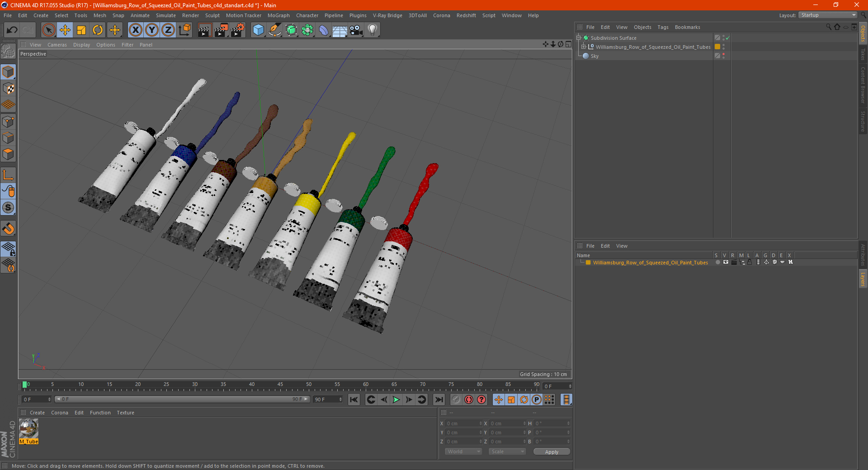Click the Williamsburg layer color swatch
Screen dimensions: 868x470
(x=588, y=263)
